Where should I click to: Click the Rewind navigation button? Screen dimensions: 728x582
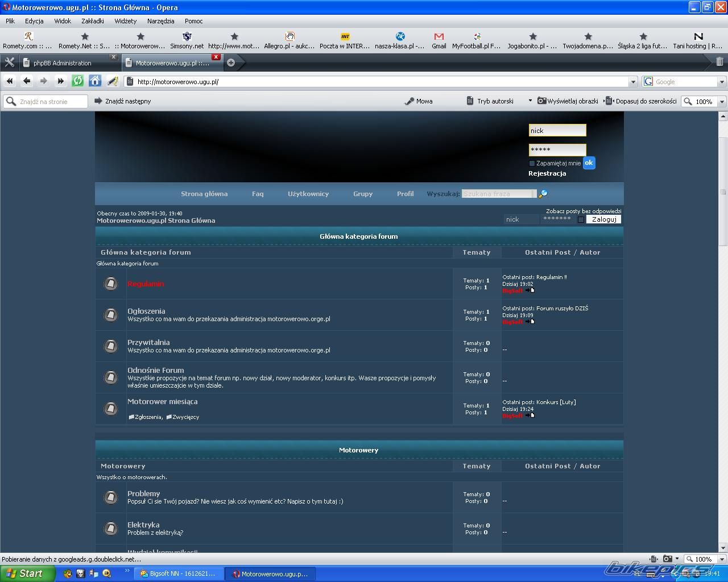[10, 81]
